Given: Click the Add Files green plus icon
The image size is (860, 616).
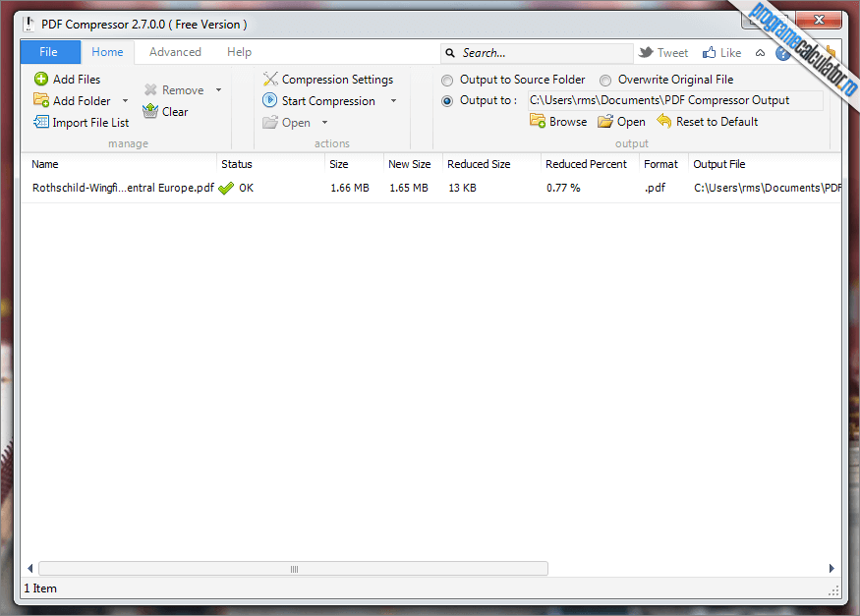Looking at the screenshot, I should point(41,79).
